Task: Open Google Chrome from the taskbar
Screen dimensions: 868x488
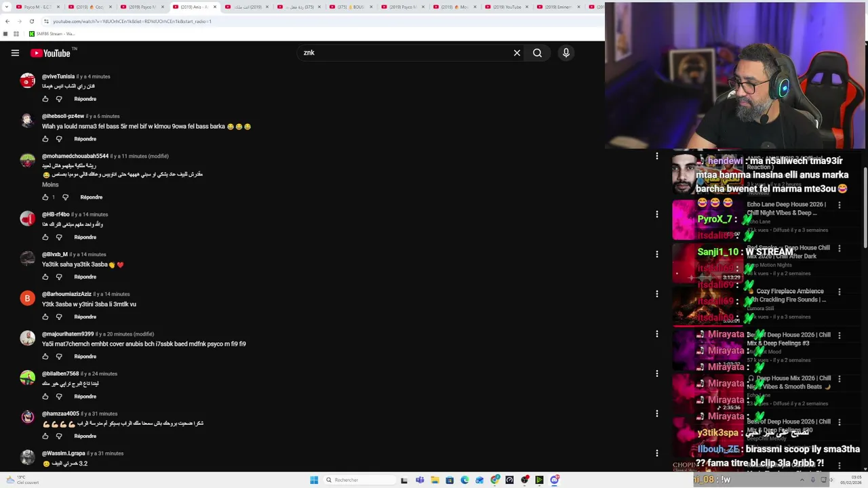Action: tap(495, 480)
